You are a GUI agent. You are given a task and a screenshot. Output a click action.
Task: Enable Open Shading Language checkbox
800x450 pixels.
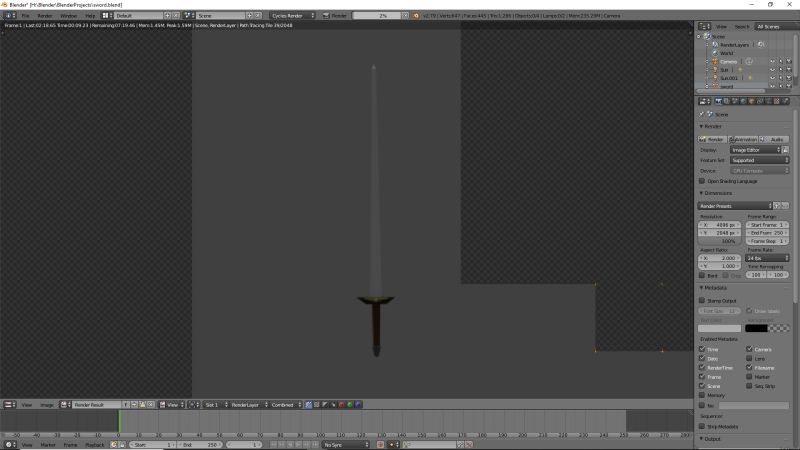[x=702, y=181]
